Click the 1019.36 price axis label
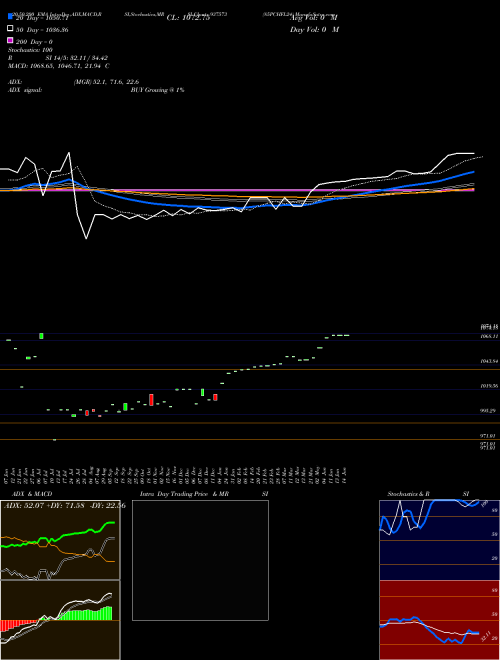 tap(489, 386)
